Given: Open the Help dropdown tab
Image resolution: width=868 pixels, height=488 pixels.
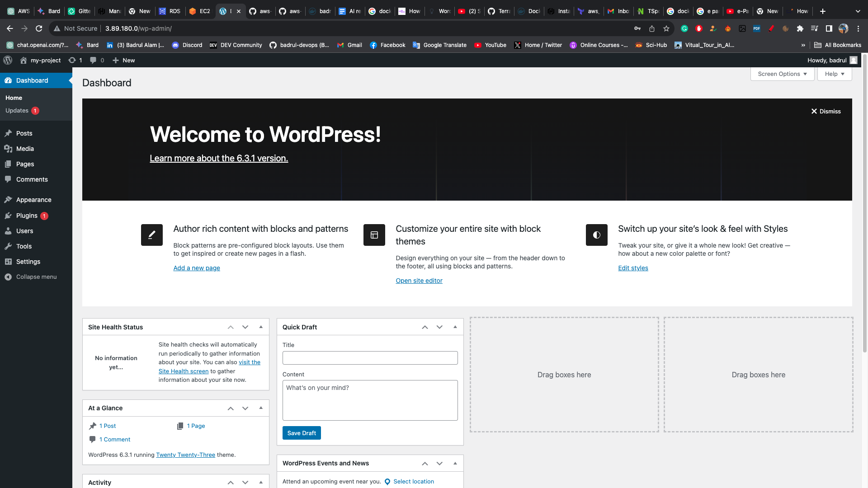Looking at the screenshot, I should tap(834, 74).
